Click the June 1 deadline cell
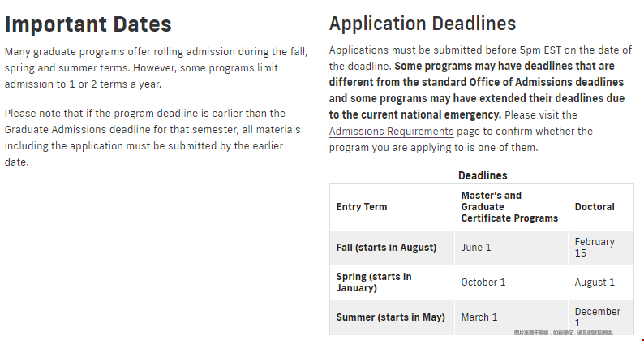Image resolution: width=644 pixels, height=341 pixels. coord(475,248)
